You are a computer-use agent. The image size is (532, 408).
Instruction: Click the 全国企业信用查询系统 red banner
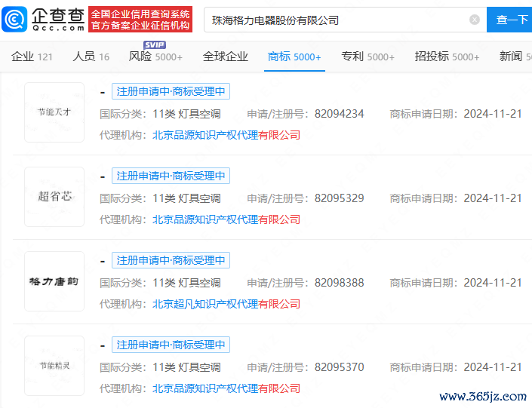(x=140, y=20)
